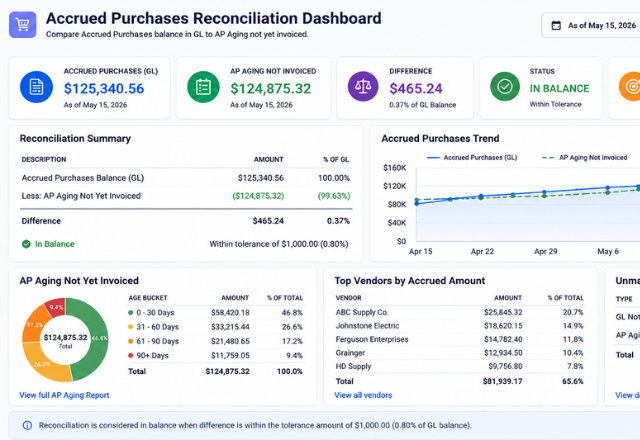Click the purple balance scale Difference icon
The height and width of the screenshot is (440, 640).
(x=363, y=86)
